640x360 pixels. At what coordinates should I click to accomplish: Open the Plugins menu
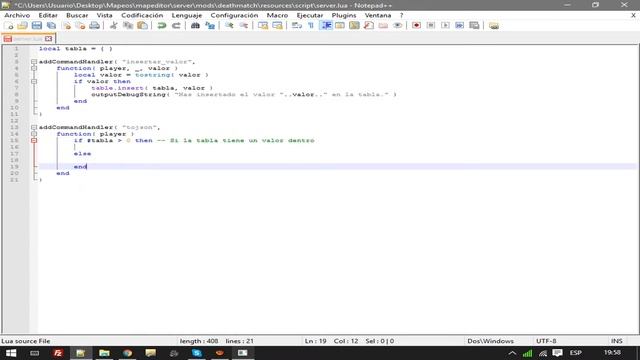coord(344,15)
